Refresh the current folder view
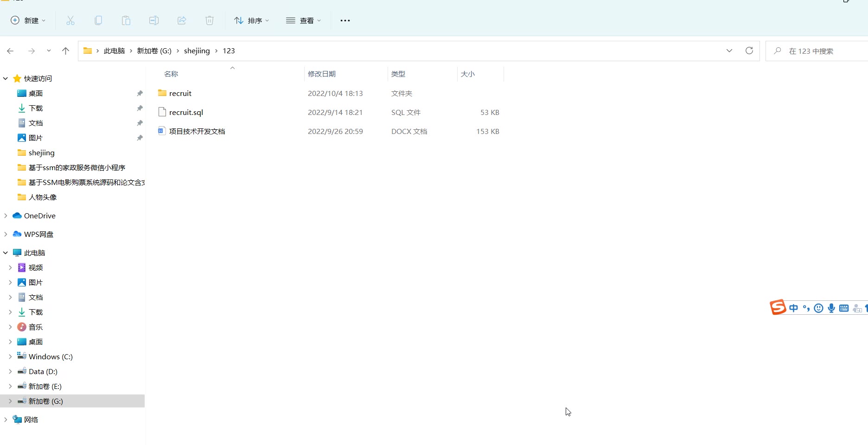The width and height of the screenshot is (868, 445). [749, 51]
